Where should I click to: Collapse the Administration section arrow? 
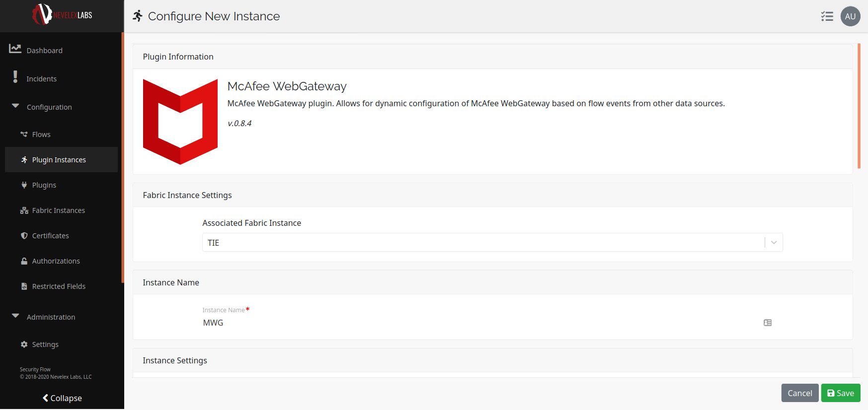click(15, 316)
